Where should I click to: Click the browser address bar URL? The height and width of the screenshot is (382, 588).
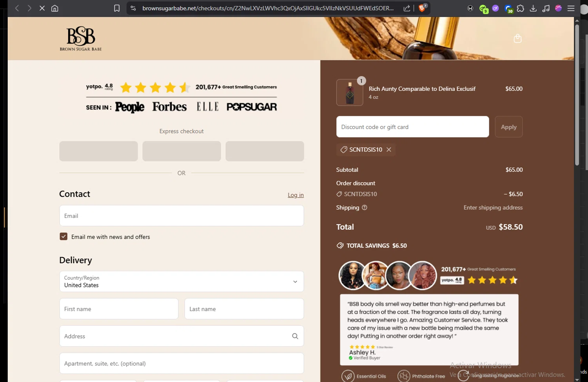268,8
